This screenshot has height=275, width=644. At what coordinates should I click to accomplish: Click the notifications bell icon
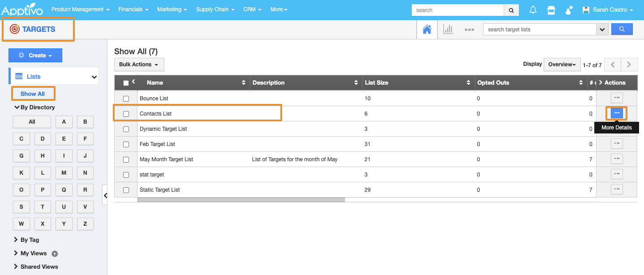[x=533, y=10]
